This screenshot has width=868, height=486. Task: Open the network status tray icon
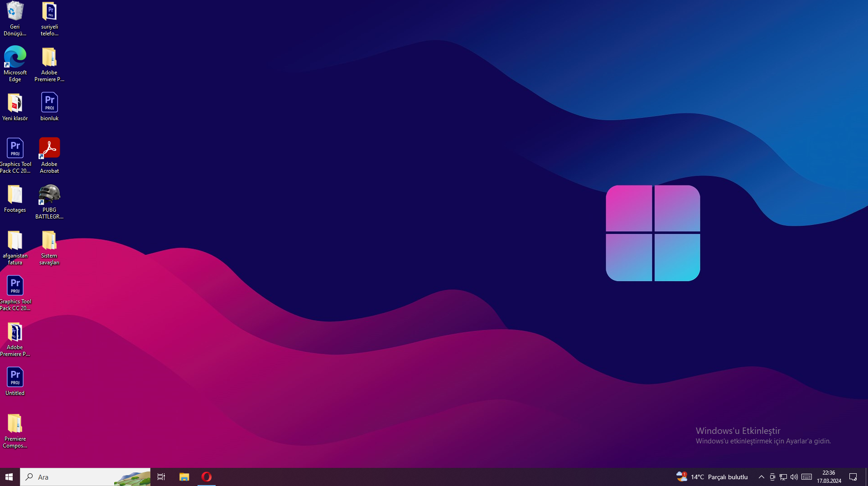pyautogui.click(x=783, y=477)
